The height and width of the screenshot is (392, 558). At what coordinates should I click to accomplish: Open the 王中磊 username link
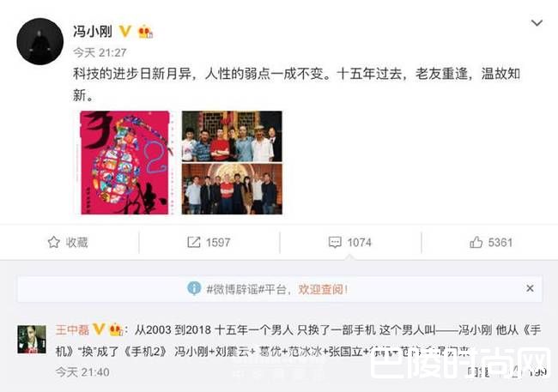click(72, 329)
